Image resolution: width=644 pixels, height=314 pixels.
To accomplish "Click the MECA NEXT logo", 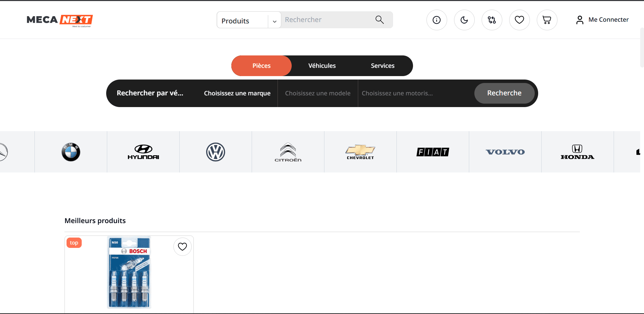I will (x=60, y=20).
